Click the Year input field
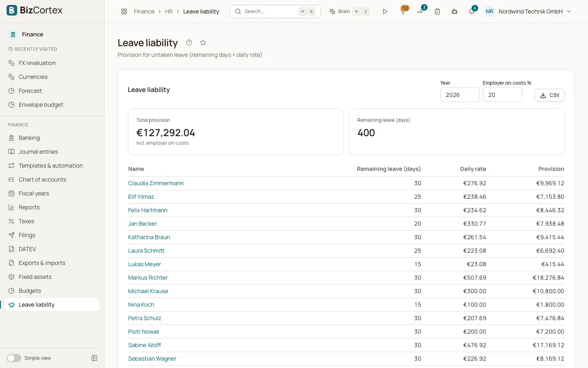Viewport: 588px width, 368px height. (x=460, y=95)
